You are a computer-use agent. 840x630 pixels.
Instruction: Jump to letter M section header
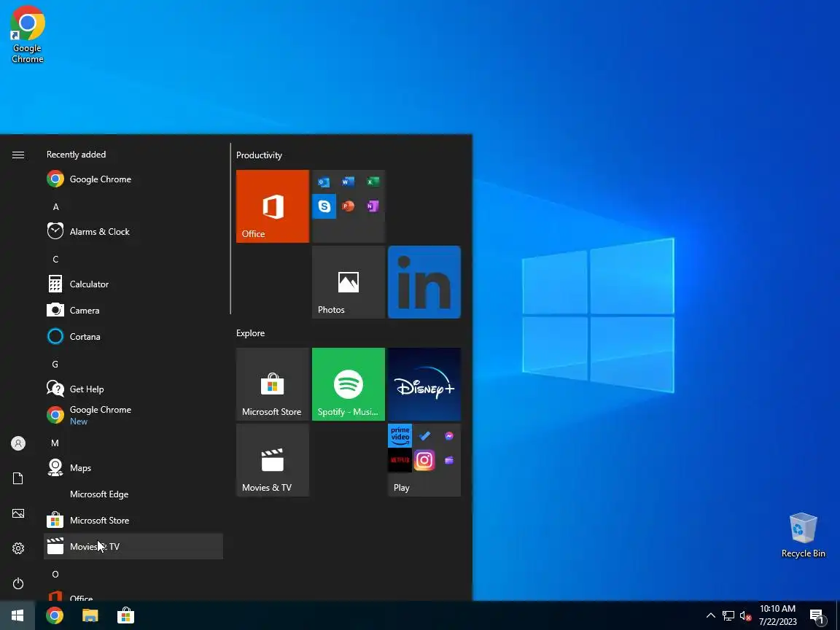55,443
